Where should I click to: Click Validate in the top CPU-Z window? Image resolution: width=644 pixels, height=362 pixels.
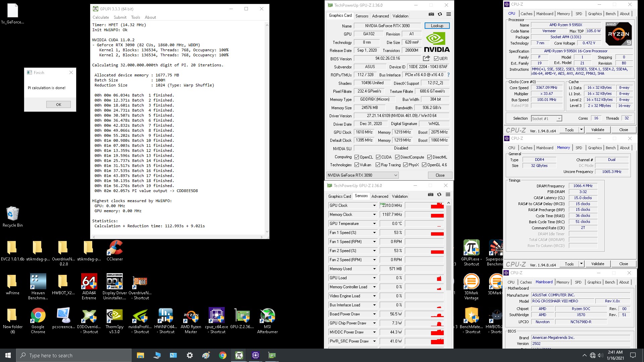click(x=597, y=130)
